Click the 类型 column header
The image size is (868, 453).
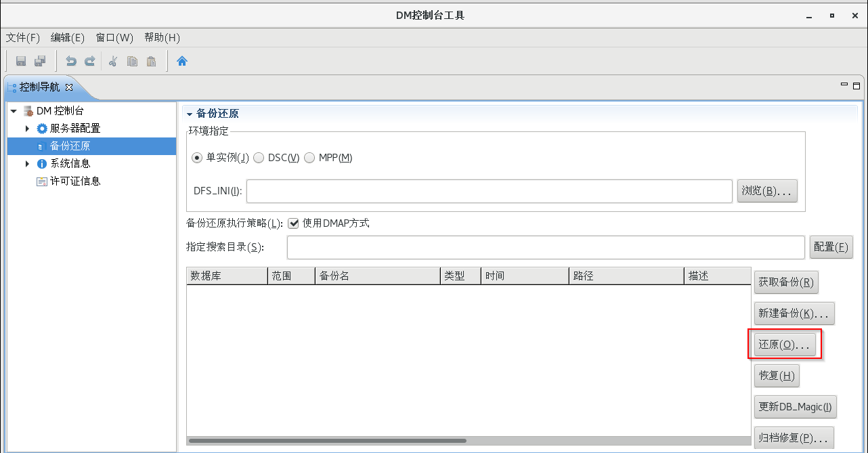point(460,276)
